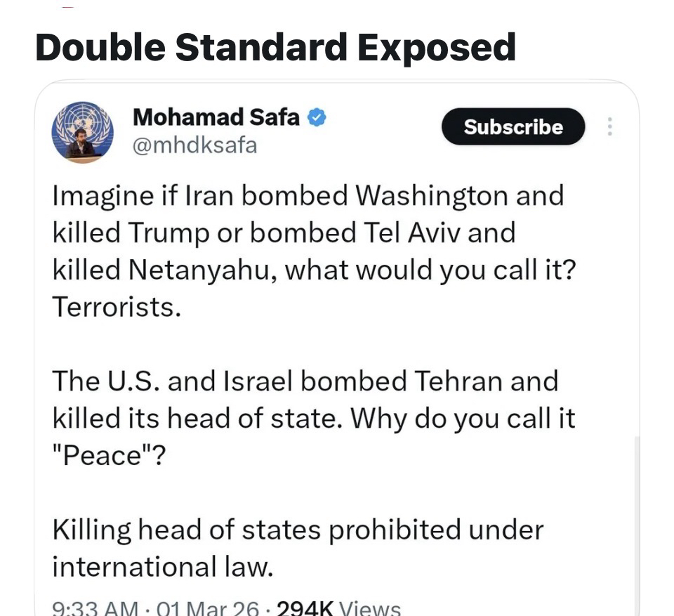Click the quoted word "Peace" in tweet
This screenshot has height=616, width=674.
click(108, 456)
